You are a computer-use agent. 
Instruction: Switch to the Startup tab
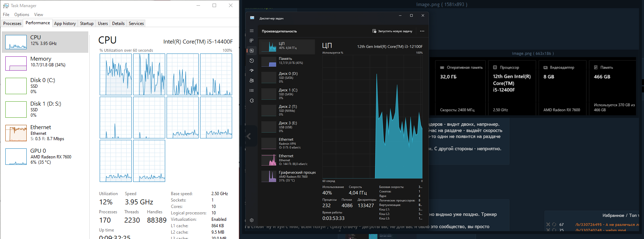[87, 24]
